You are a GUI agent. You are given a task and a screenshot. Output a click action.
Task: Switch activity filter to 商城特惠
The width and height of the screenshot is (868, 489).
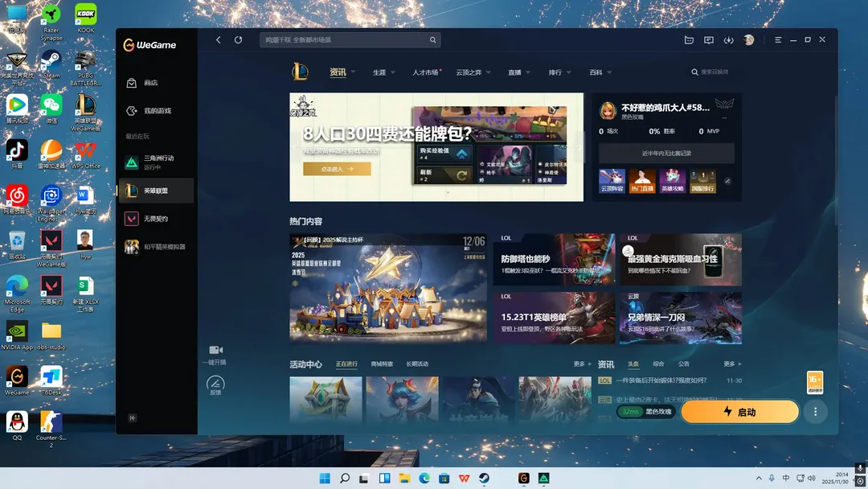(382, 364)
